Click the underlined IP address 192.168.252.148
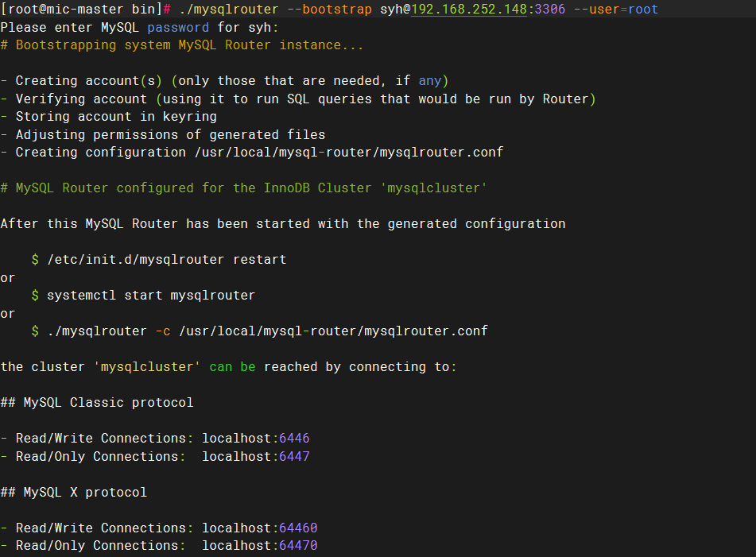 [x=469, y=10]
